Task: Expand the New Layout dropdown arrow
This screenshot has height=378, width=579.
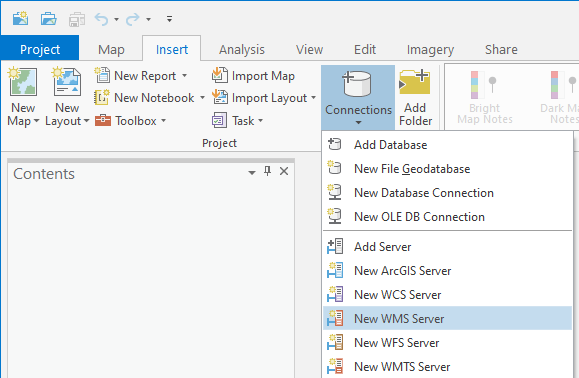Action: pyautogui.click(x=86, y=121)
